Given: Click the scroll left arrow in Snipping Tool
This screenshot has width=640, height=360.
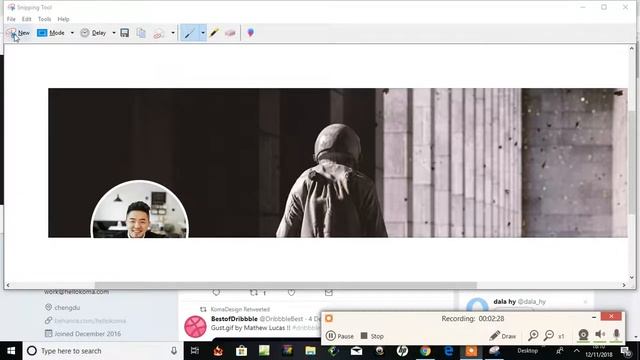Looking at the screenshot, I should click(8, 285).
